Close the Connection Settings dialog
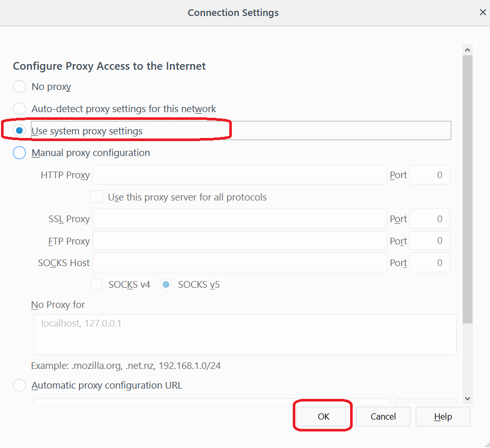The width and height of the screenshot is (490, 448). pyautogui.click(x=483, y=13)
